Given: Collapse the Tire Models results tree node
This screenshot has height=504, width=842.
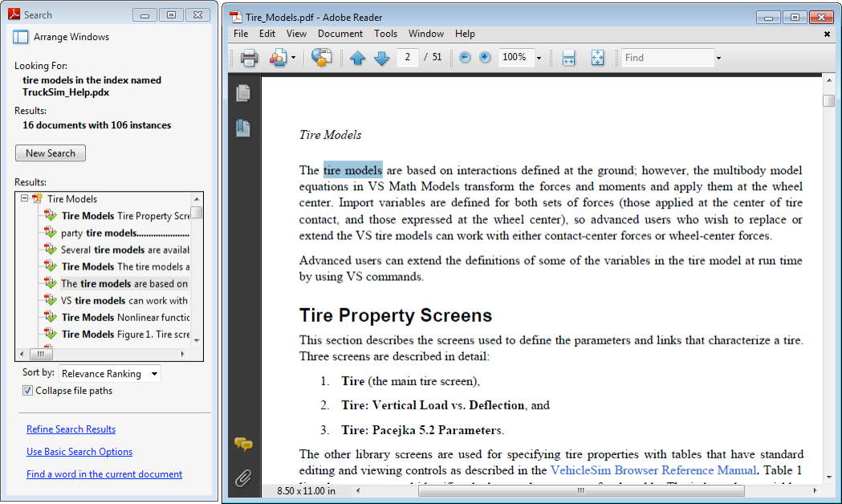Looking at the screenshot, I should pos(24,198).
